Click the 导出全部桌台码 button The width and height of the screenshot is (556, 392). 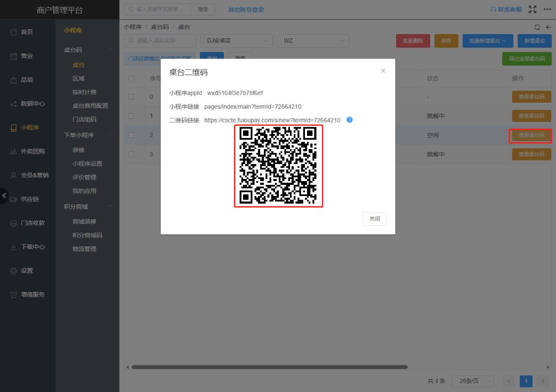point(527,59)
